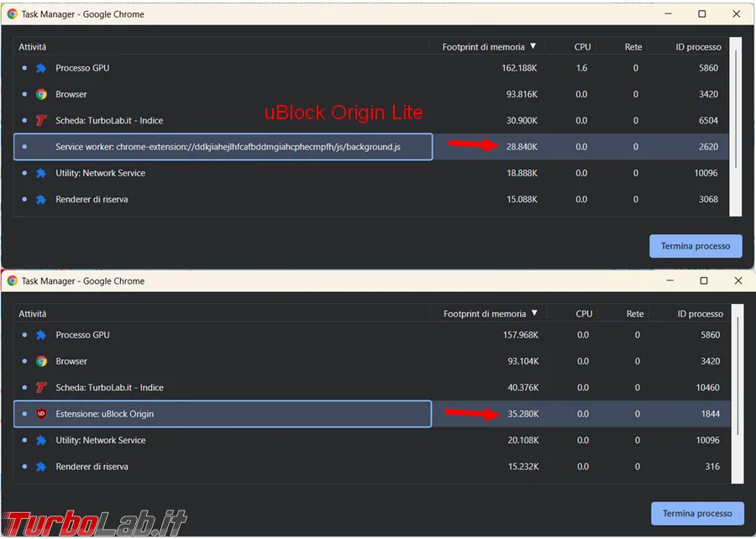
Task: Click ID processo column header in top window
Action: (698, 47)
